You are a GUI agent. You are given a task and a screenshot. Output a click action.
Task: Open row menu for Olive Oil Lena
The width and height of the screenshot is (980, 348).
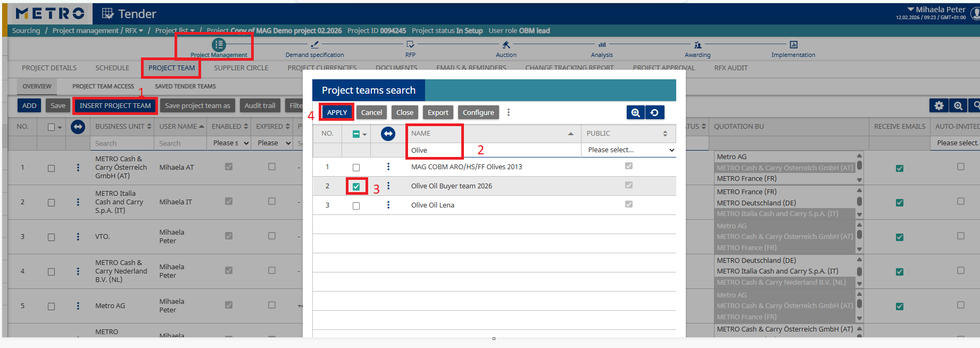pyautogui.click(x=388, y=205)
